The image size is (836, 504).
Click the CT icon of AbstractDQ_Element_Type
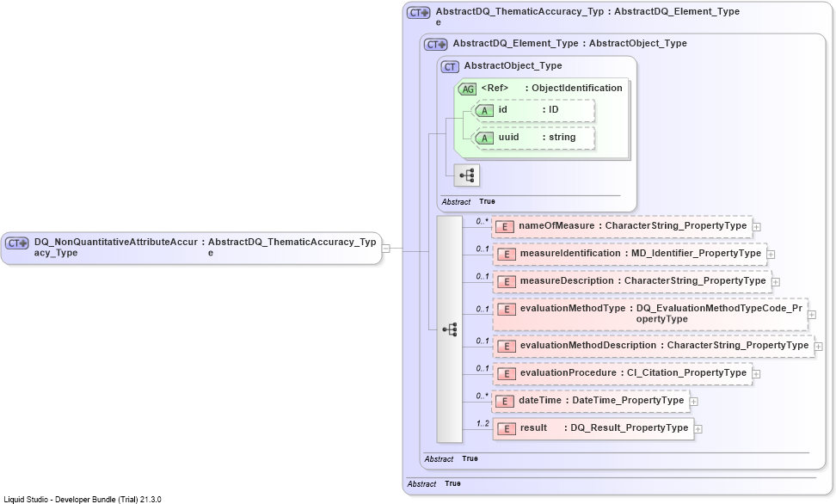435,45
